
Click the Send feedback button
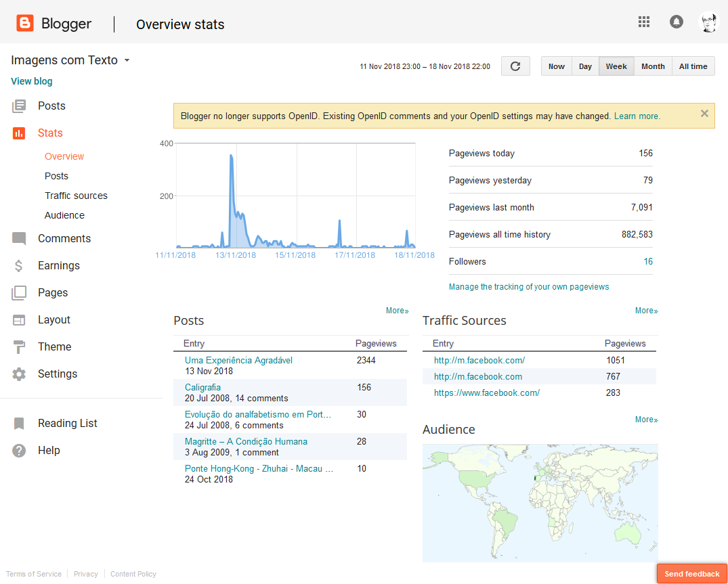coord(691,574)
